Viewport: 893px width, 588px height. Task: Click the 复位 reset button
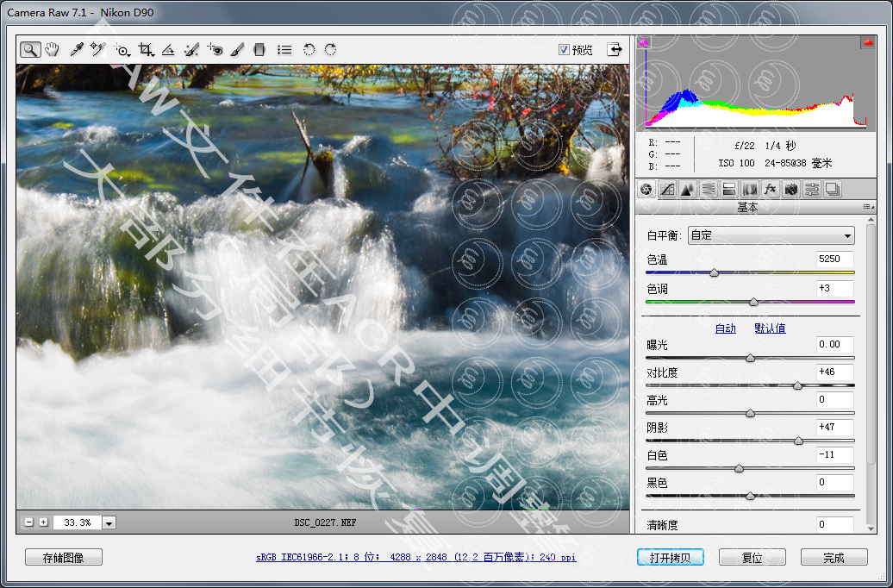coord(752,557)
